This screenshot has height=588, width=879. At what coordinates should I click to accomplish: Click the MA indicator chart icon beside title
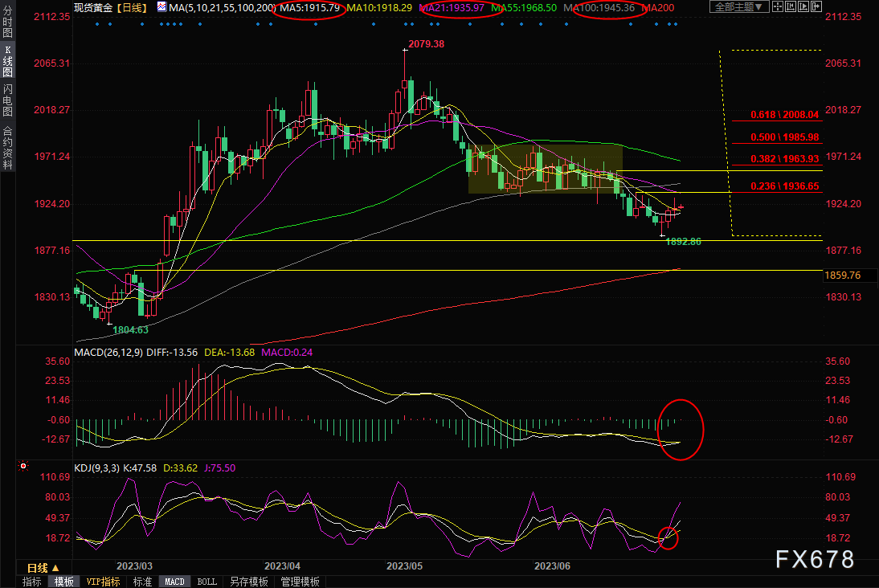[161, 6]
